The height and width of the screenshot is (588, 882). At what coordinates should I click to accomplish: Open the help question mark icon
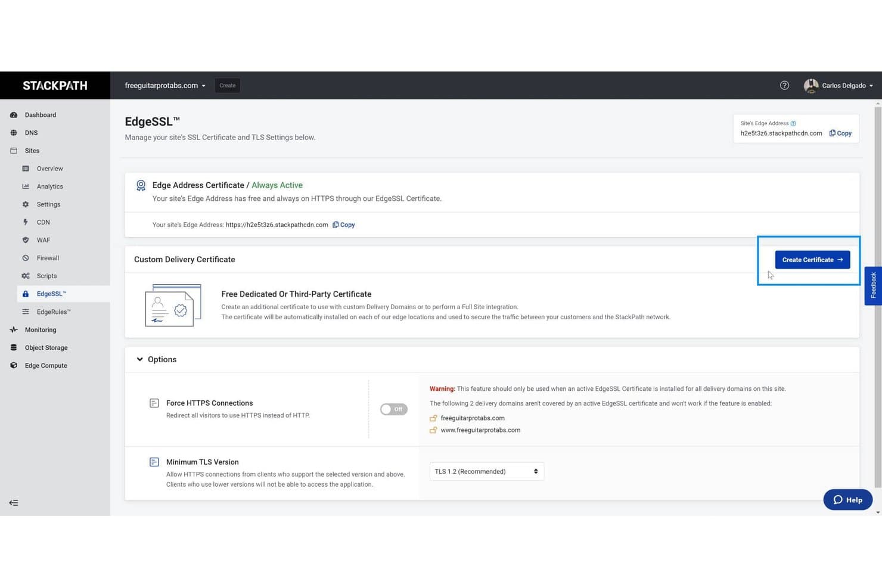pyautogui.click(x=784, y=85)
